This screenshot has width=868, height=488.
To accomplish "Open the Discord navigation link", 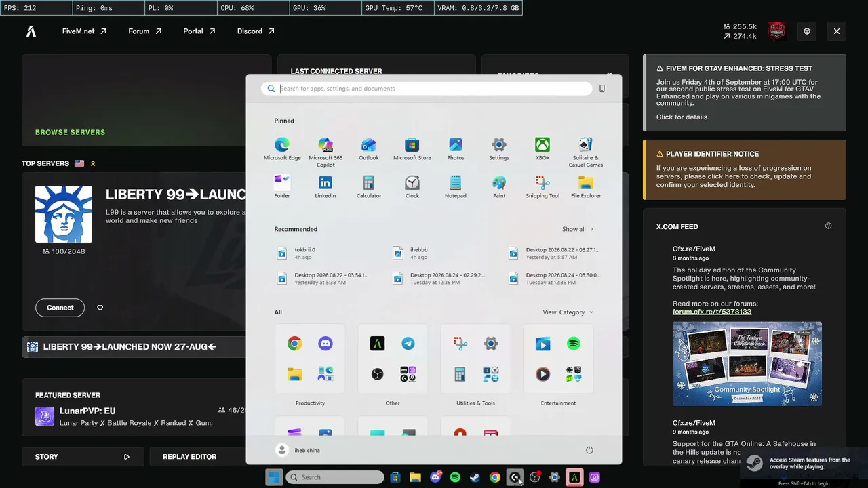I will coord(256,31).
